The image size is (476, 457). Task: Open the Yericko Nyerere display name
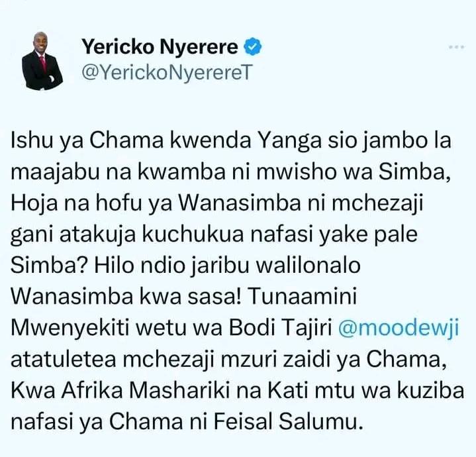click(x=160, y=47)
